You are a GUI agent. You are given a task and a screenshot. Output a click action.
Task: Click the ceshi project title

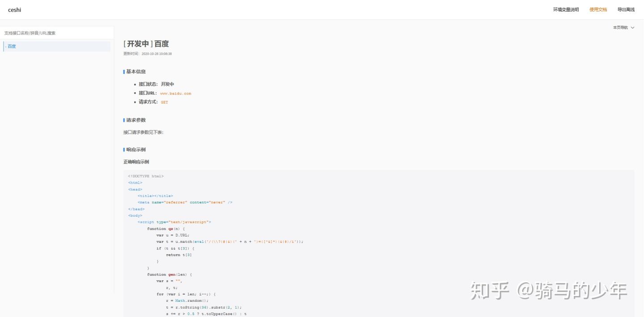click(15, 10)
